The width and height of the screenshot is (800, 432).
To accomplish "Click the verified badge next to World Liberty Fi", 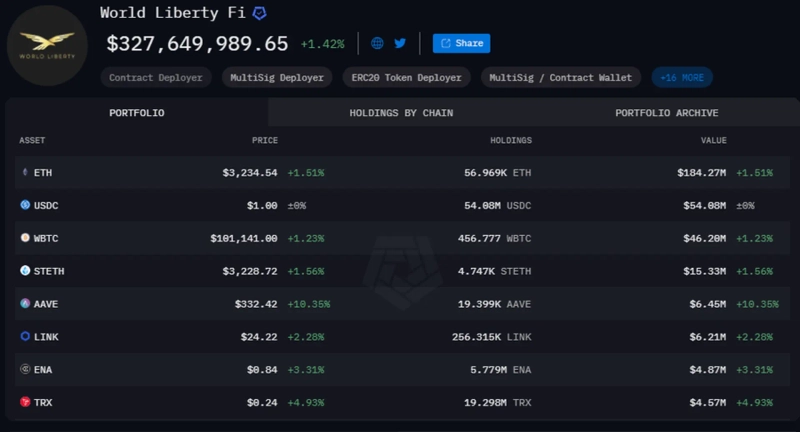I will tap(259, 14).
